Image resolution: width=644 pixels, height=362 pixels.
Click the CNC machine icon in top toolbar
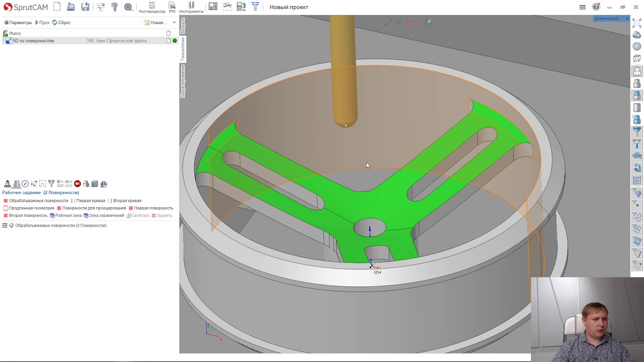(213, 7)
